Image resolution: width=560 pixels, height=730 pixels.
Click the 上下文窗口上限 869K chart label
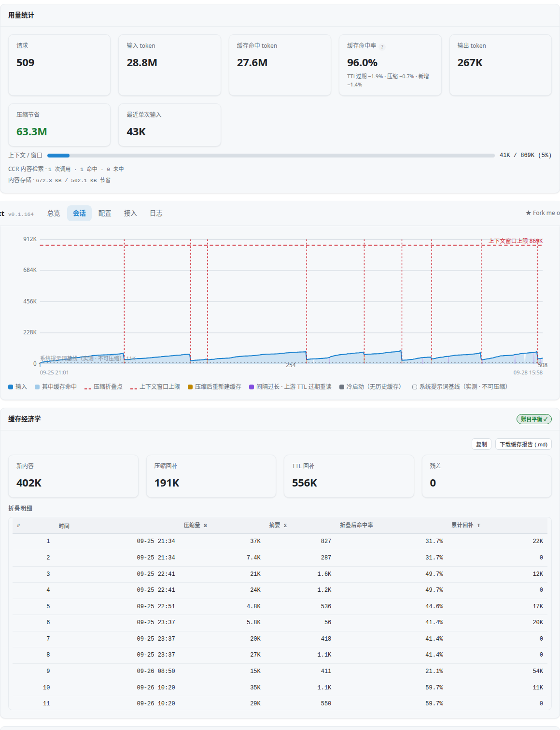click(x=515, y=241)
